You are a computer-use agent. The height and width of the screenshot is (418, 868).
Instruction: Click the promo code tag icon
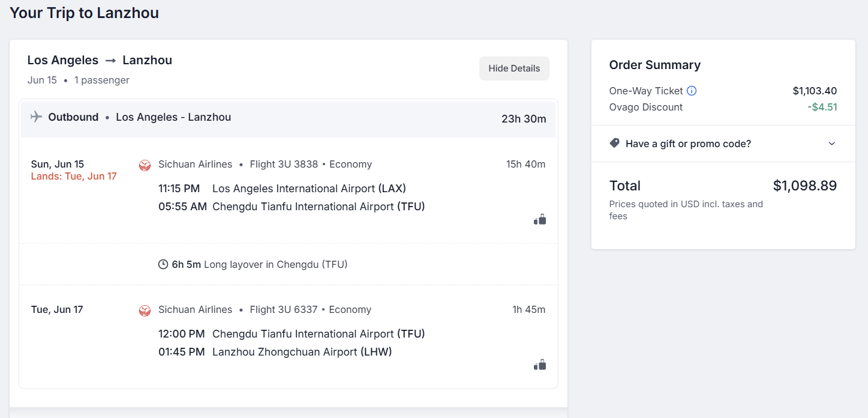(614, 144)
